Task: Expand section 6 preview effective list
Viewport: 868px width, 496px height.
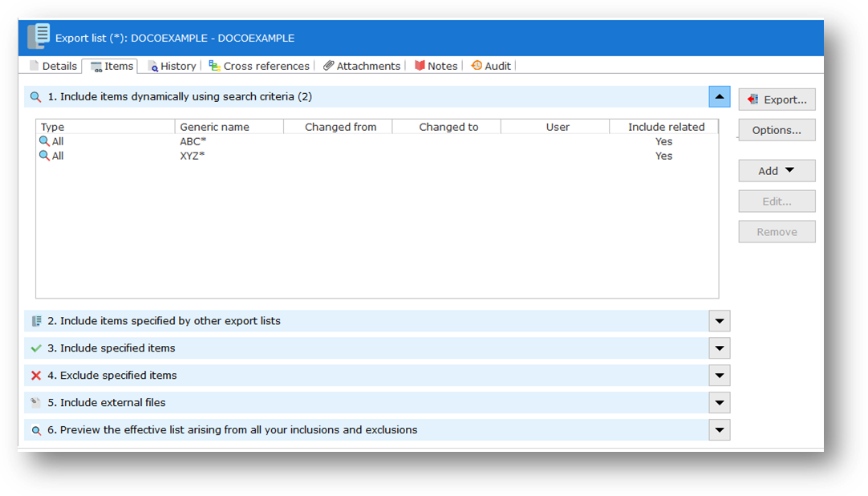Action: 720,430
